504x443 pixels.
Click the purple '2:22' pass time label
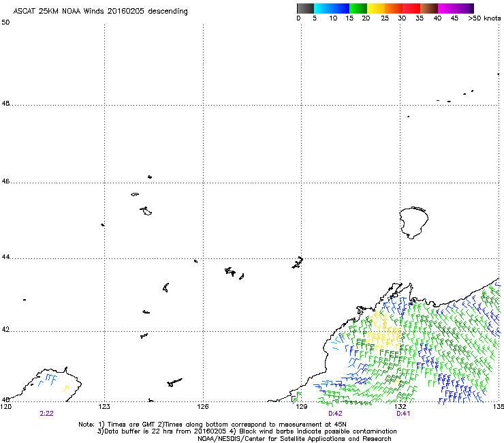point(46,414)
